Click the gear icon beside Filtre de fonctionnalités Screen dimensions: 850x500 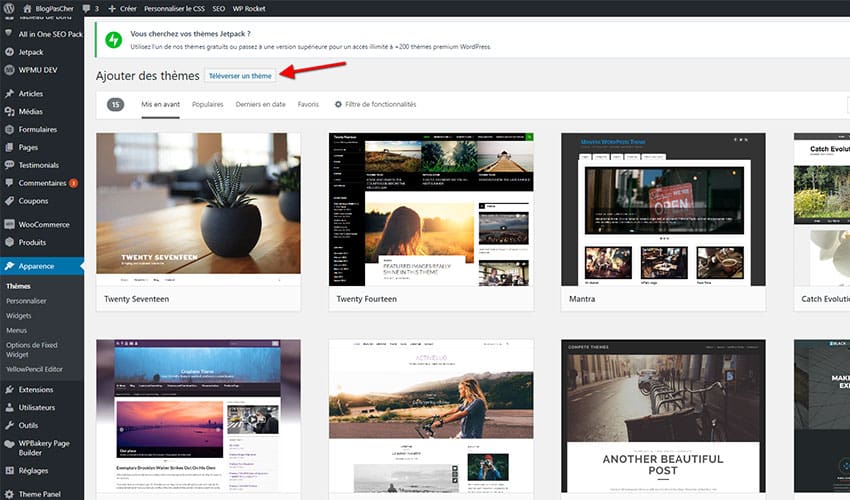(338, 104)
